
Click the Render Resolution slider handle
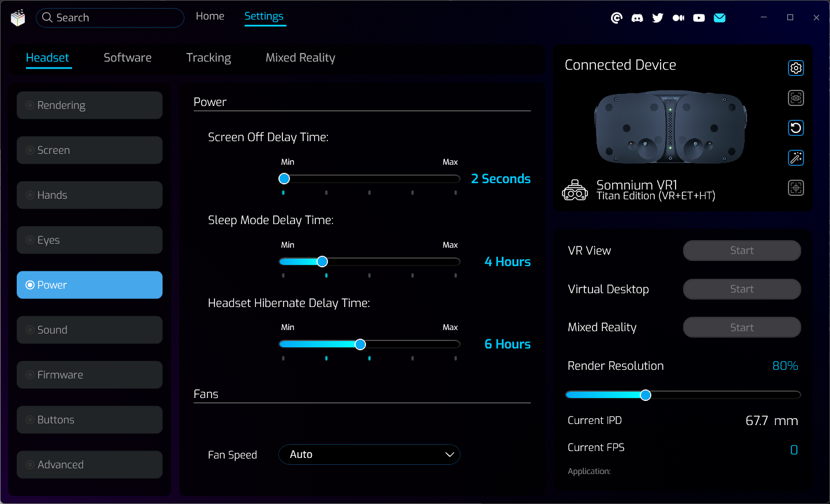[646, 395]
